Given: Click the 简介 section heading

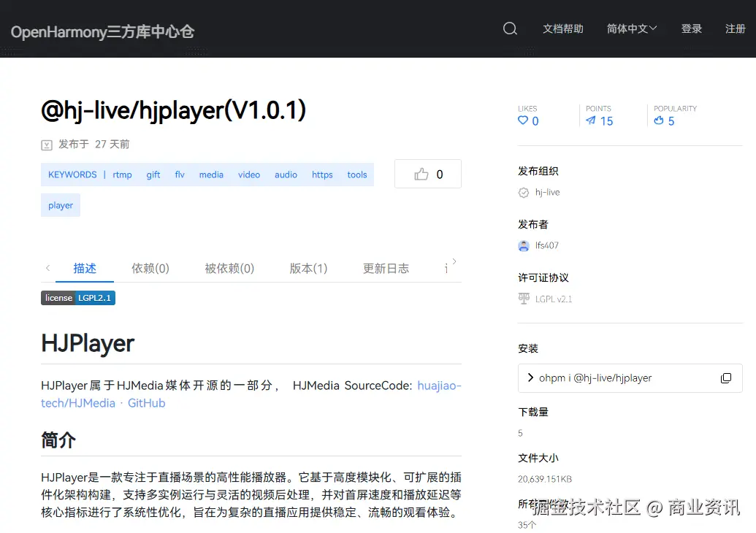Looking at the screenshot, I should (58, 440).
